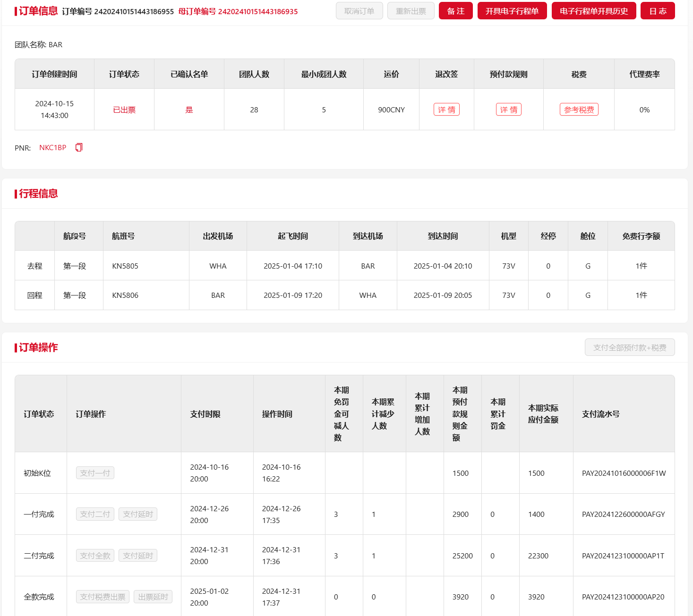Click the 支付一付 button
Image resolution: width=693 pixels, height=616 pixels.
click(x=95, y=473)
